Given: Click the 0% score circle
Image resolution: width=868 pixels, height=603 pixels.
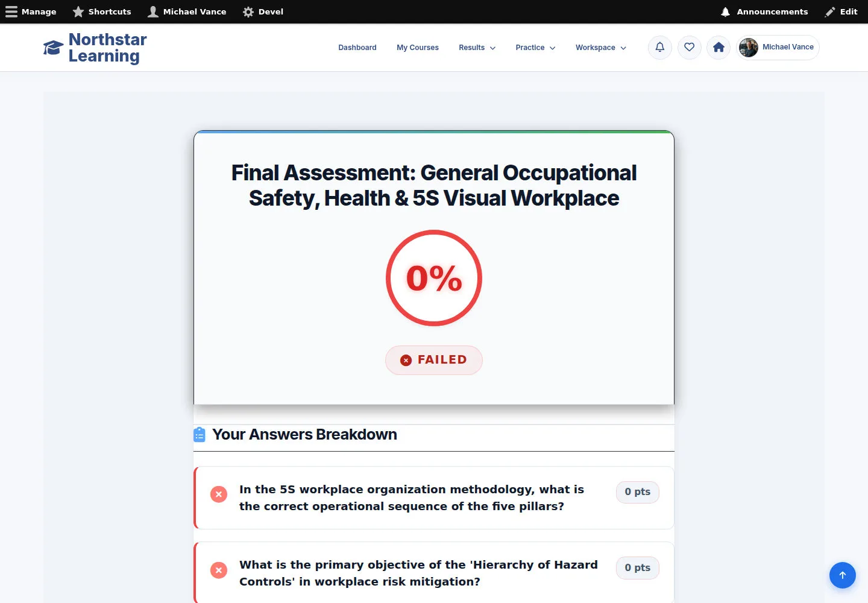Looking at the screenshot, I should coord(434,278).
